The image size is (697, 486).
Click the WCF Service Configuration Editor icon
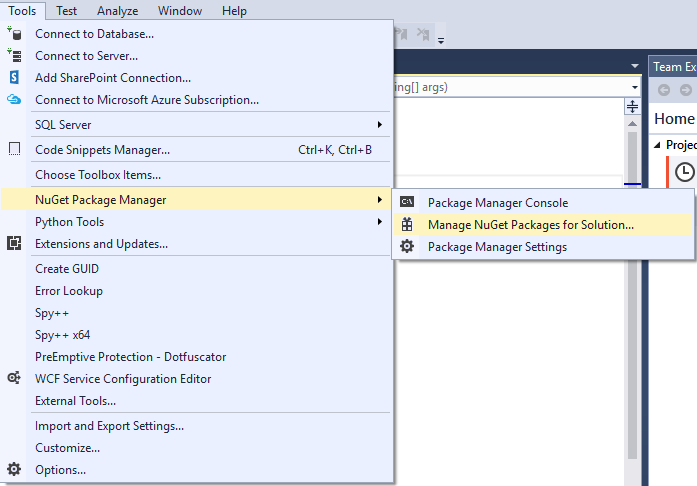(14, 378)
